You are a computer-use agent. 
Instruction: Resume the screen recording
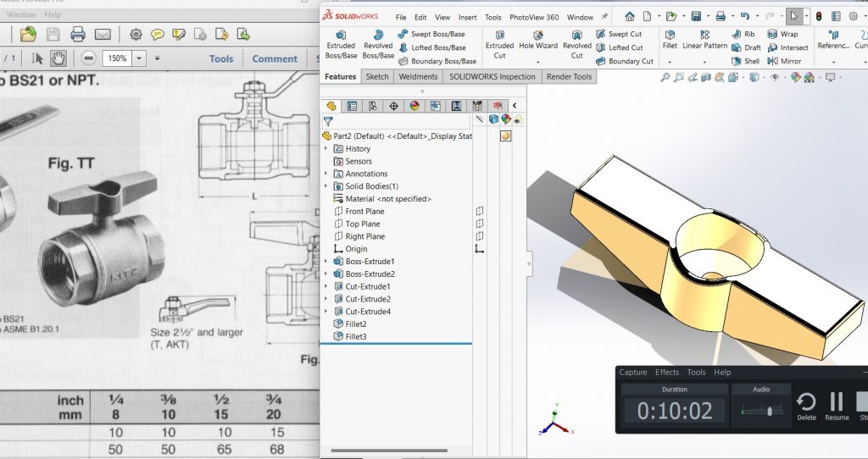click(x=837, y=406)
